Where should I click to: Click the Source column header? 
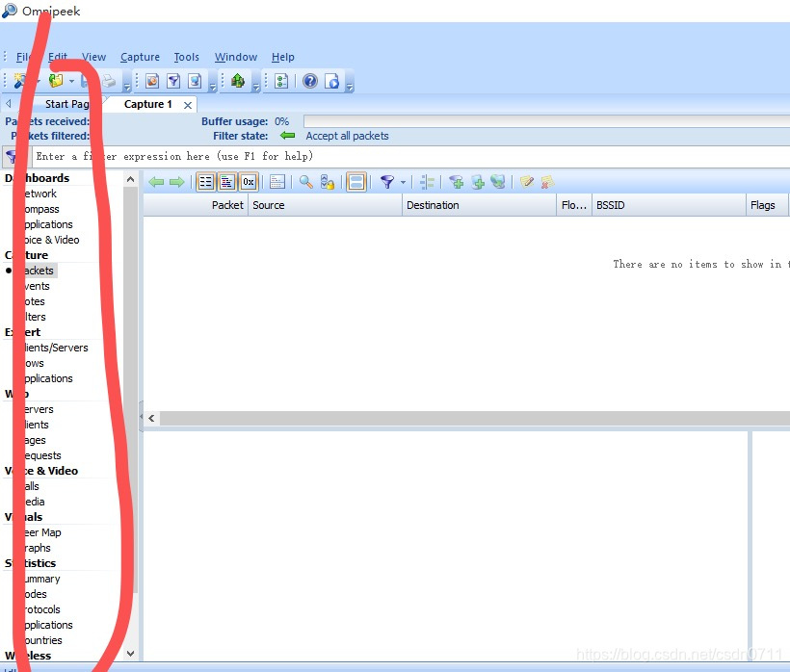(325, 205)
